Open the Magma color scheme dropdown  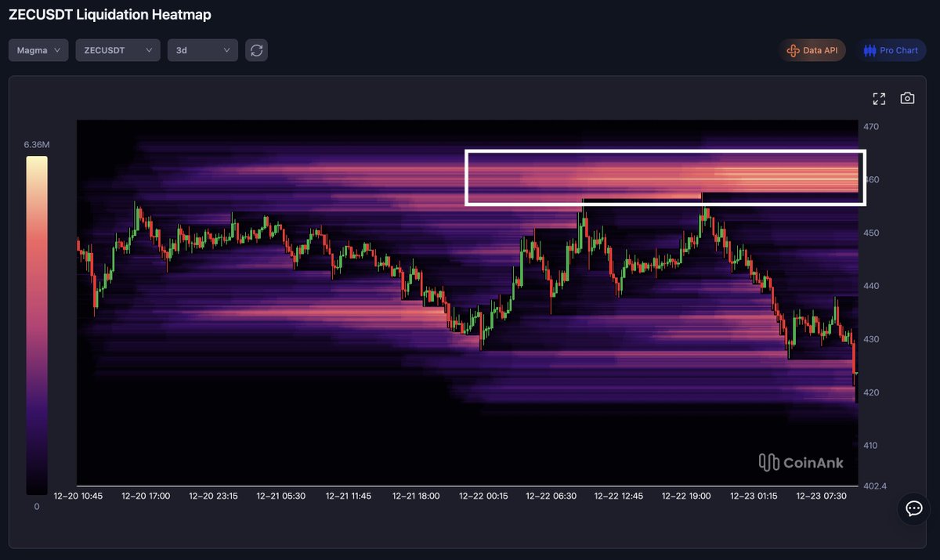[x=38, y=49]
